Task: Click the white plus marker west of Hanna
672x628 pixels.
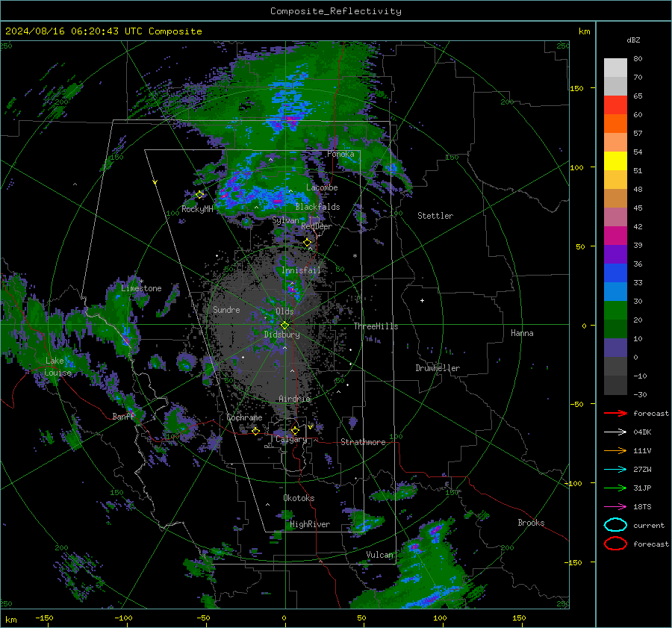Action: (422, 300)
